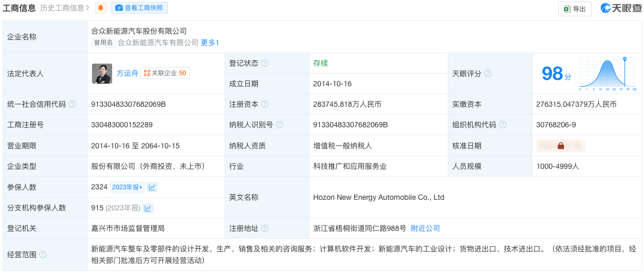The image size is (644, 274).
Task: Click the orange bell alert icon
Action: (100, 8)
